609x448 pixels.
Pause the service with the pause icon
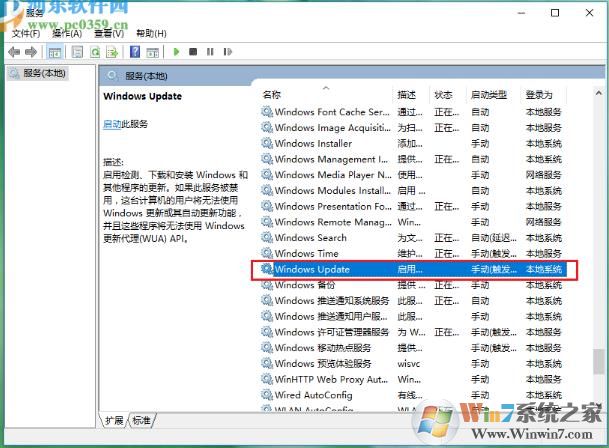point(210,52)
